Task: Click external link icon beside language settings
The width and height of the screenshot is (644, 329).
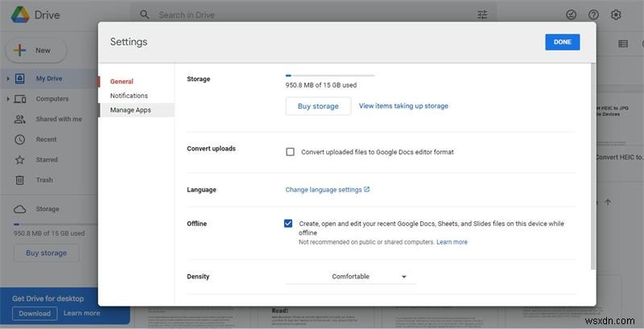Action: coord(367,190)
